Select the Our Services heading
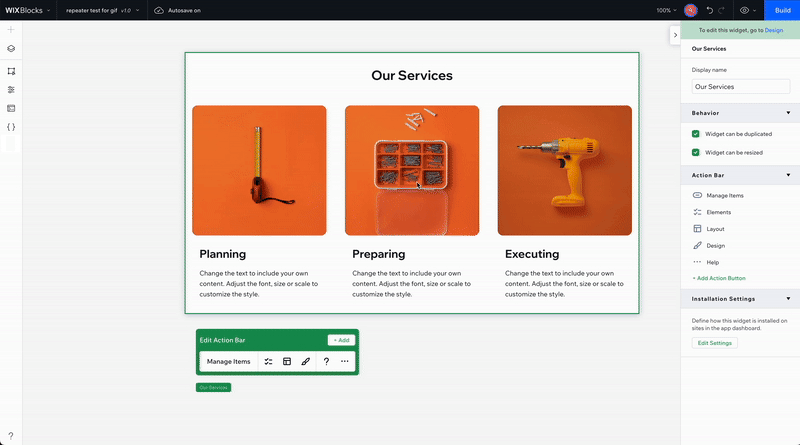This screenshot has width=800, height=445. click(412, 76)
